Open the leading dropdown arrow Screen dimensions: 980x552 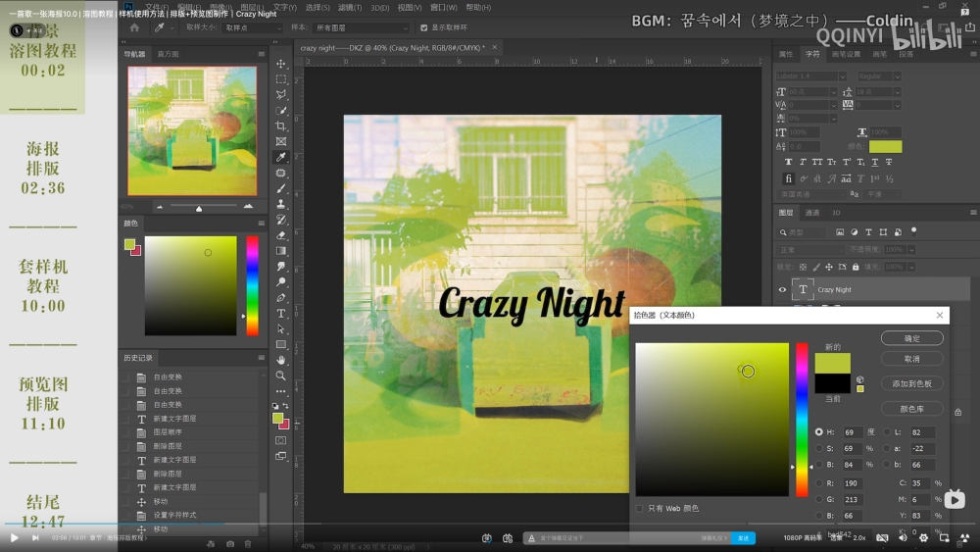click(x=897, y=92)
